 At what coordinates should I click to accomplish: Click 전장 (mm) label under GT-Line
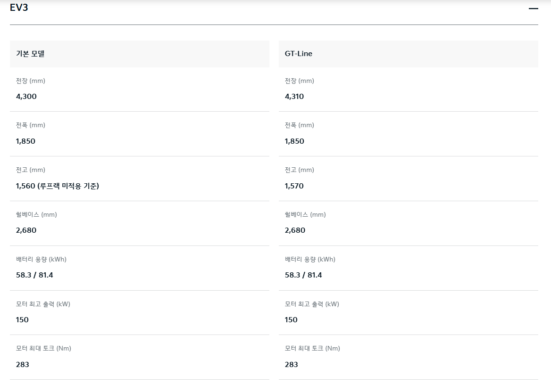tap(300, 81)
